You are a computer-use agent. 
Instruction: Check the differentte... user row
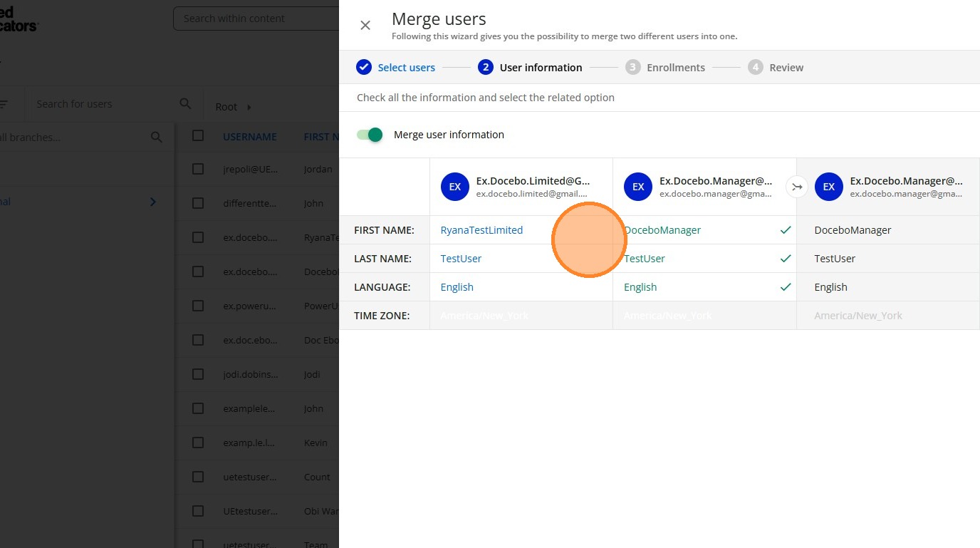198,203
